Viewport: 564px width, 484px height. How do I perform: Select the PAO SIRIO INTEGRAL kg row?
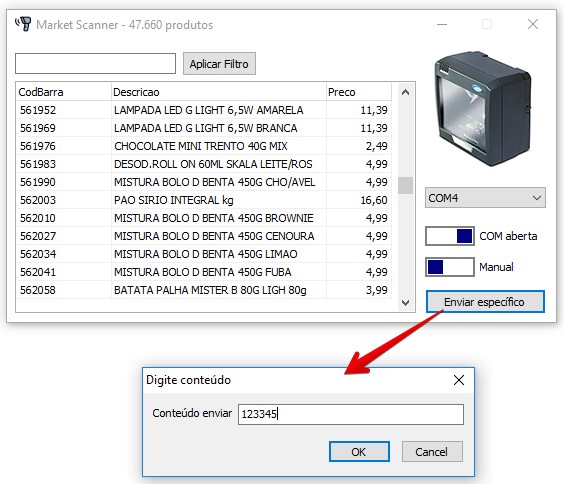(x=204, y=200)
